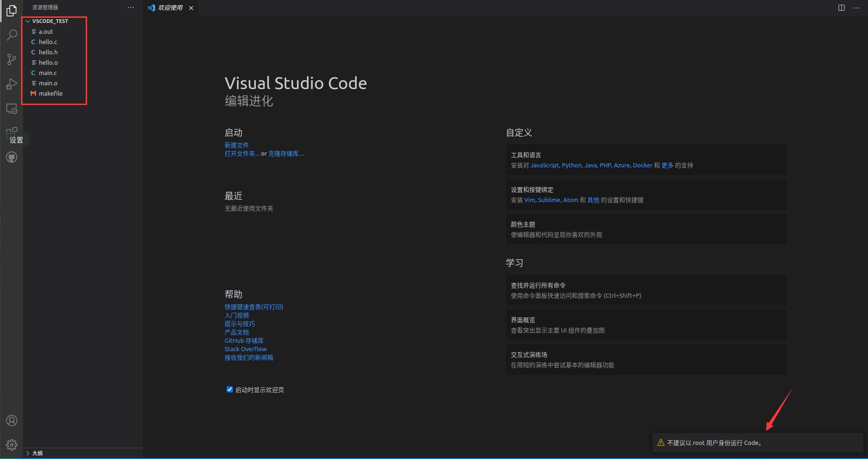Open 提示与技巧 help link

(x=240, y=324)
